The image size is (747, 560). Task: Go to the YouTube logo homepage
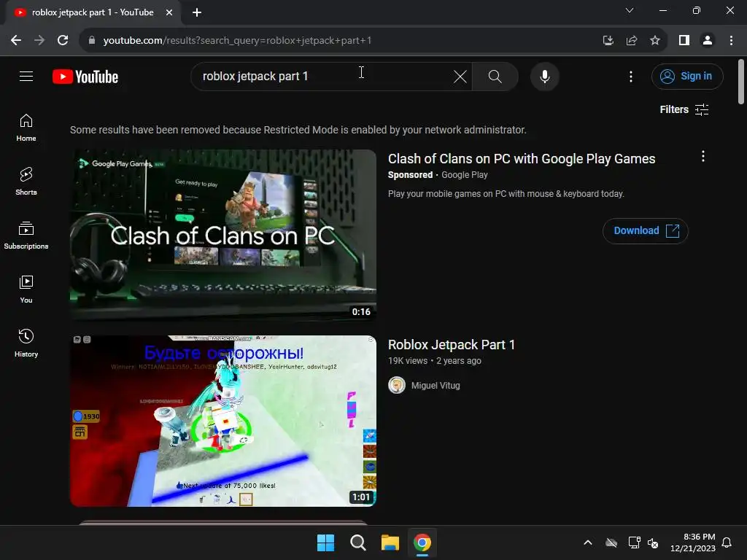[85, 77]
